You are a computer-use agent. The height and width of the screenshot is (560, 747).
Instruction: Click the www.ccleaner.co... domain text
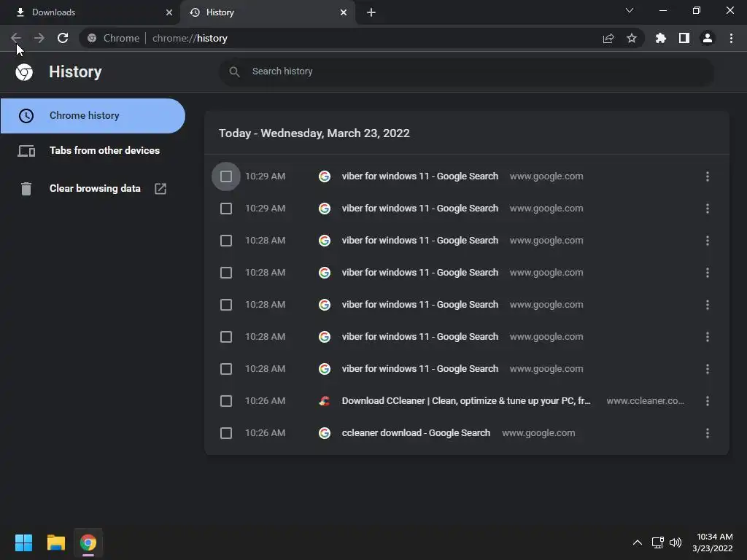pos(645,401)
